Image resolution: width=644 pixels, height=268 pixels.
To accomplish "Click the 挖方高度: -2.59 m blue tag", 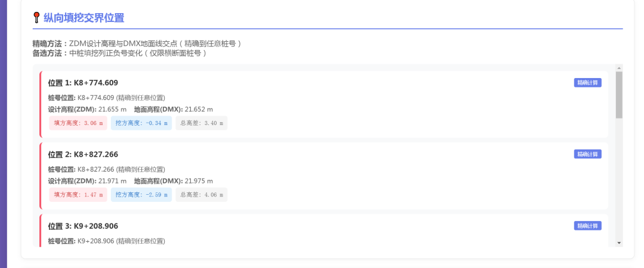I will click(141, 195).
